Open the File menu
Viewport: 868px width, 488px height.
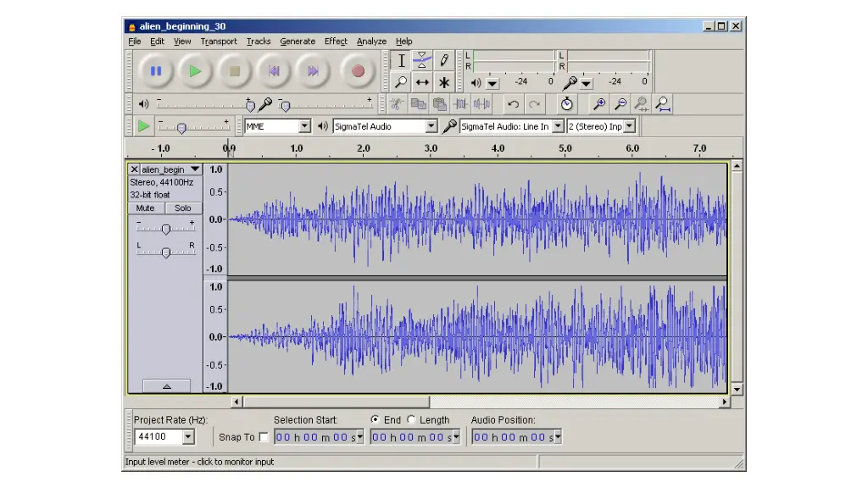[x=135, y=42]
